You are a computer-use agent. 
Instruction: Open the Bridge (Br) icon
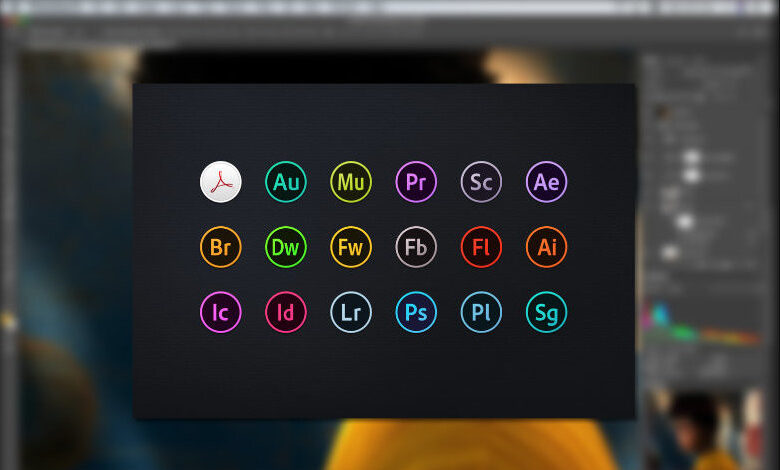(221, 247)
